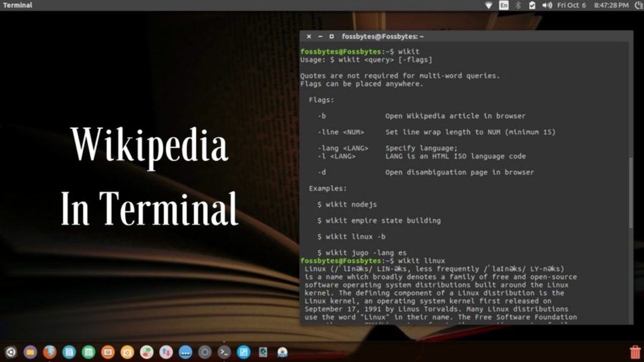
Task: Click the 'Flags can be placed anywhere.' line
Action: click(x=362, y=84)
